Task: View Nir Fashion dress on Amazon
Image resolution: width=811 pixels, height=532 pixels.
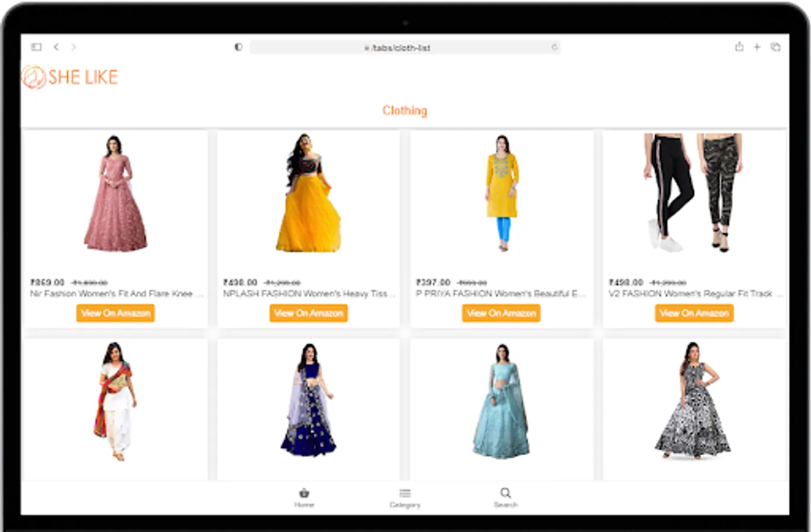Action: (x=115, y=313)
